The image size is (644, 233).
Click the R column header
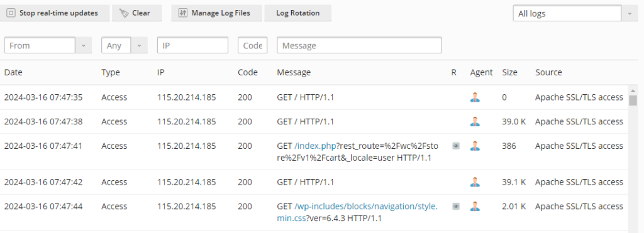tap(454, 72)
